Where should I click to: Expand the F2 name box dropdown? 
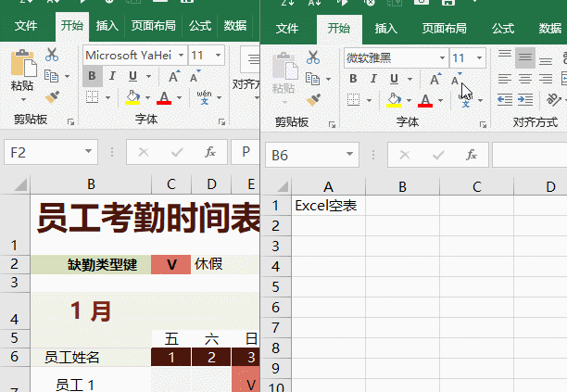pos(88,152)
